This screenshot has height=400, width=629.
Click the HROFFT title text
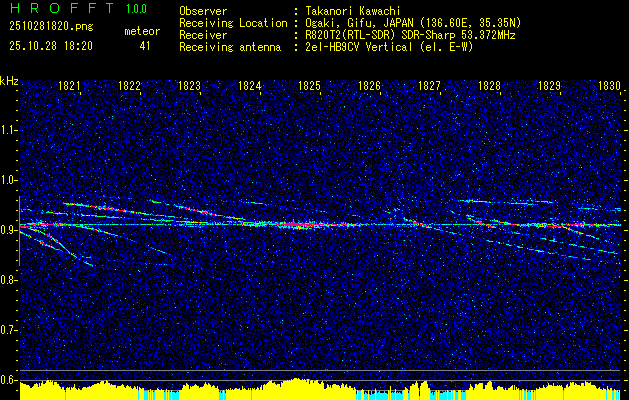point(62,8)
